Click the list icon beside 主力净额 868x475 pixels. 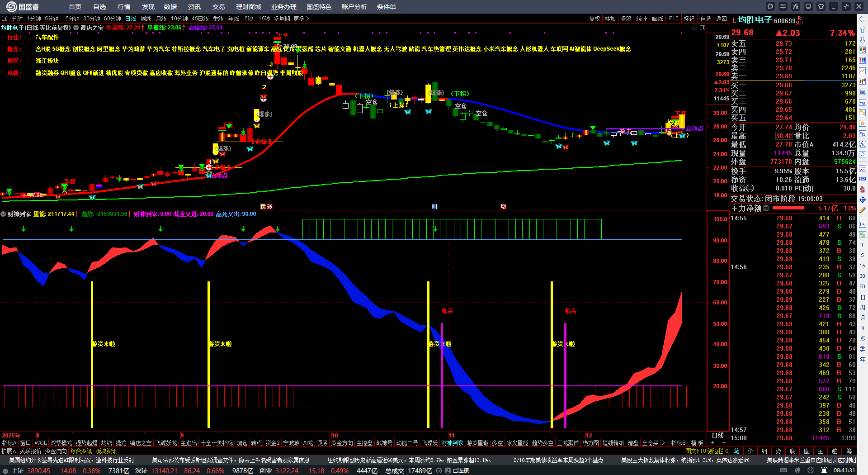point(766,208)
